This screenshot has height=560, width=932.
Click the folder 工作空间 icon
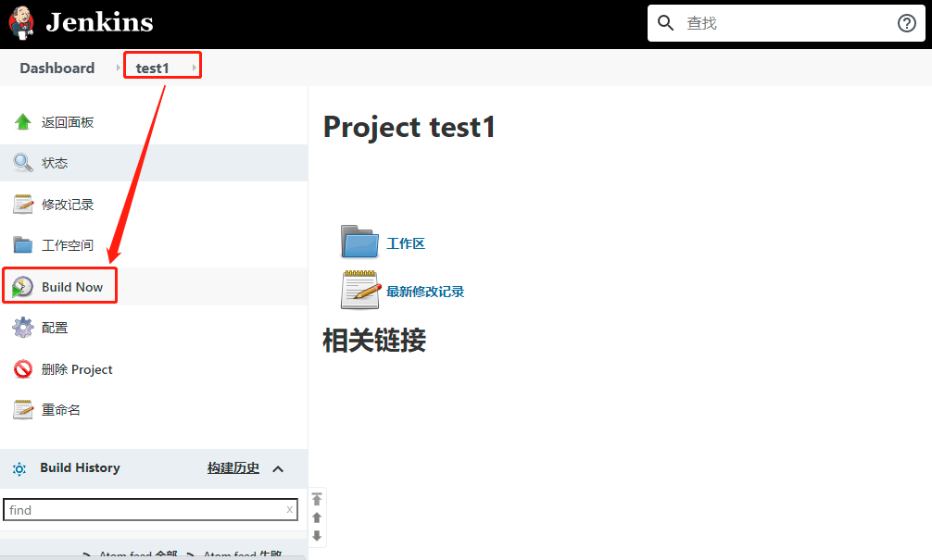22,244
